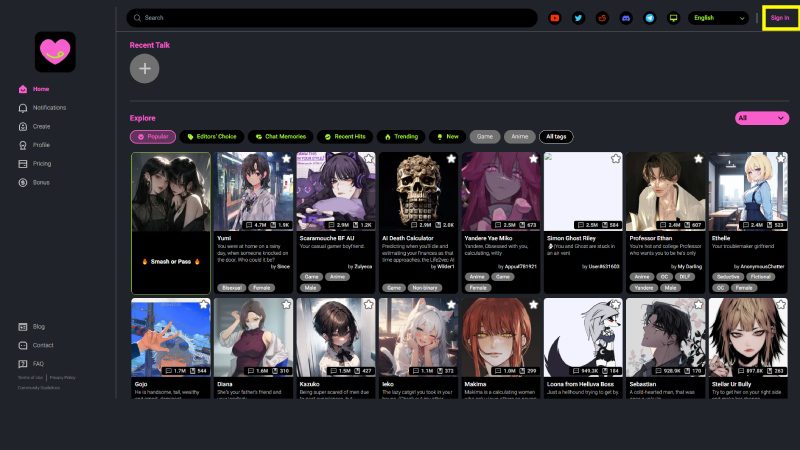Open the Twitter social link icon

pyautogui.click(x=578, y=18)
